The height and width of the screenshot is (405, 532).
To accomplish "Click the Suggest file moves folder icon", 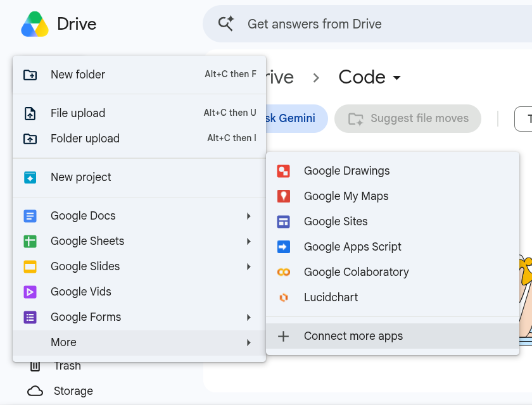I will [356, 118].
